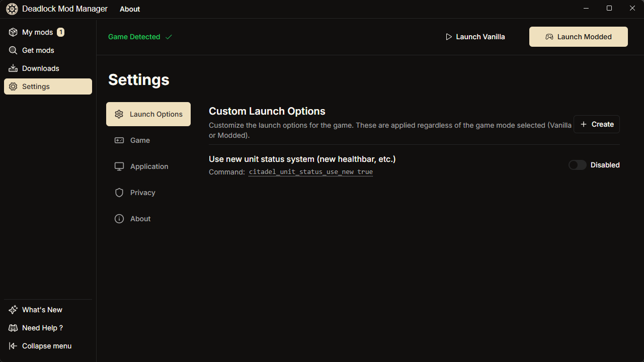Click the Privacy shield icon
Image resolution: width=644 pixels, height=362 pixels.
point(119,193)
